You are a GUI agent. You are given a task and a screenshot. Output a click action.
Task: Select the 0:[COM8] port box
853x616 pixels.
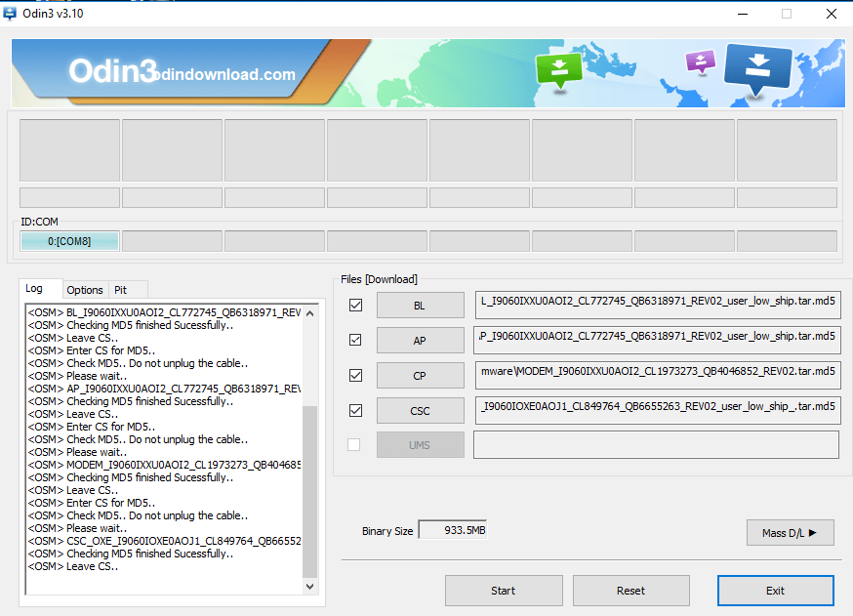(x=69, y=241)
